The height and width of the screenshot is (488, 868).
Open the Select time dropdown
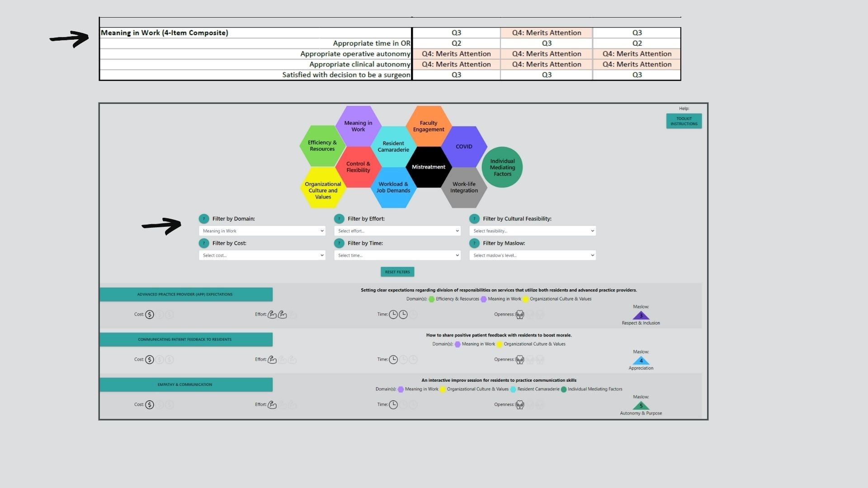[397, 255]
